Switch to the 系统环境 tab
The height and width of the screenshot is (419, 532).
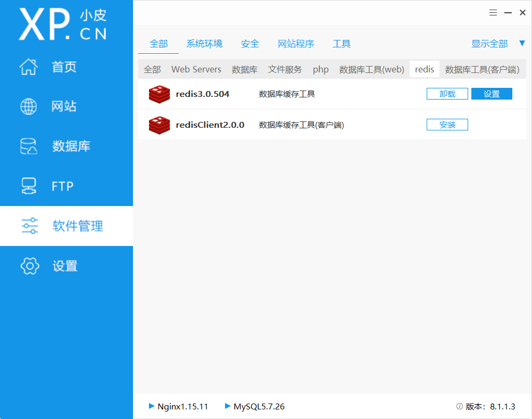[204, 44]
